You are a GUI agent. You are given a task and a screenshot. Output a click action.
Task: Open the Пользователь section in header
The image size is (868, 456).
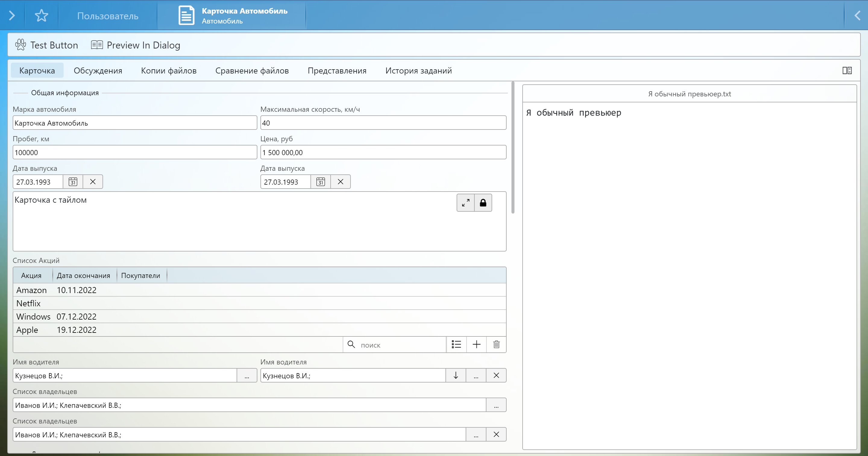pyautogui.click(x=108, y=16)
